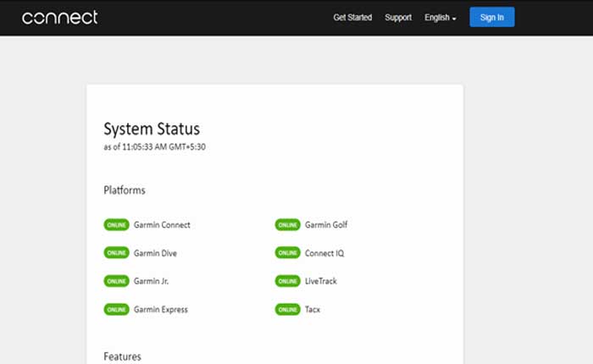Image resolution: width=593 pixels, height=364 pixels.
Task: Click the Platforms section heading
Action: tap(125, 190)
